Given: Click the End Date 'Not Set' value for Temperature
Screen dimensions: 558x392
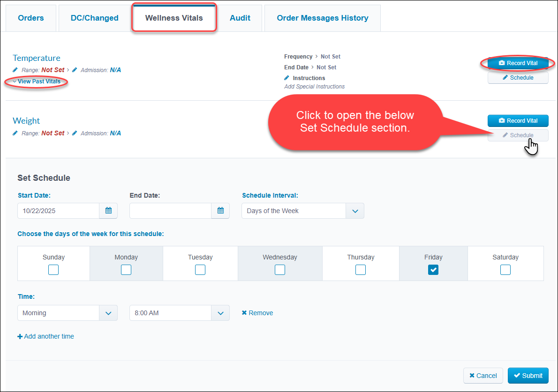Looking at the screenshot, I should tap(326, 67).
